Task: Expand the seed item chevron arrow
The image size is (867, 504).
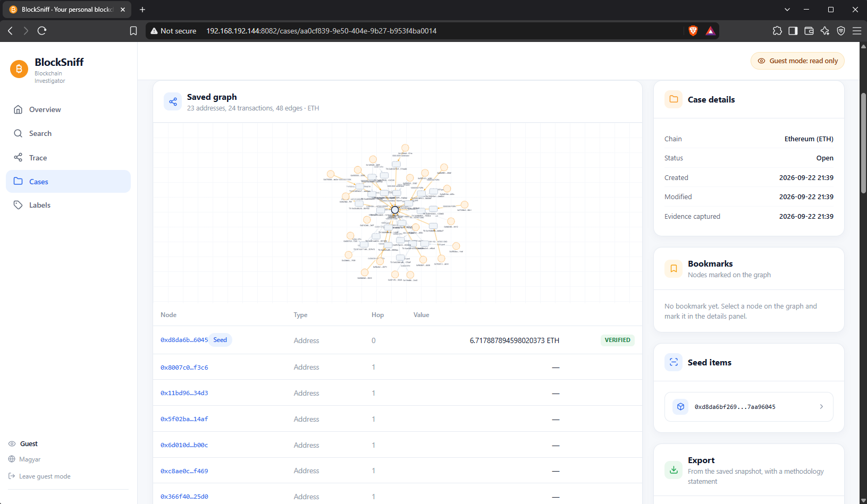Action: point(821,407)
